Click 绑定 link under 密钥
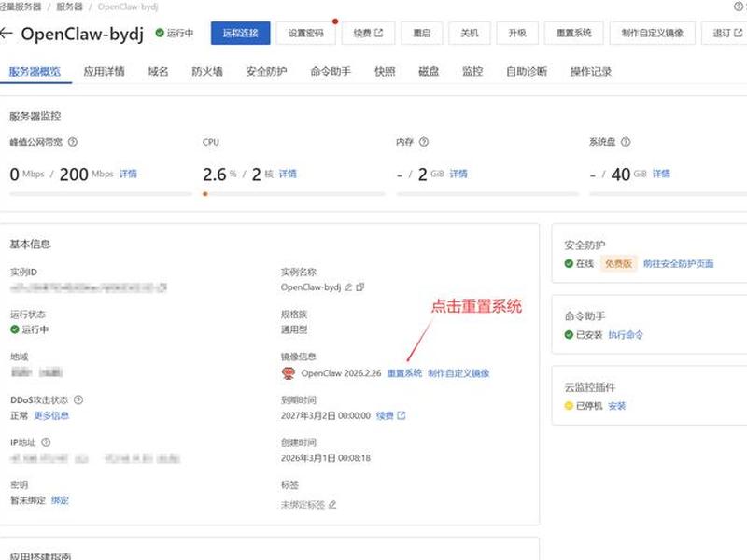Viewport: 747px width, 560px height. [60, 500]
